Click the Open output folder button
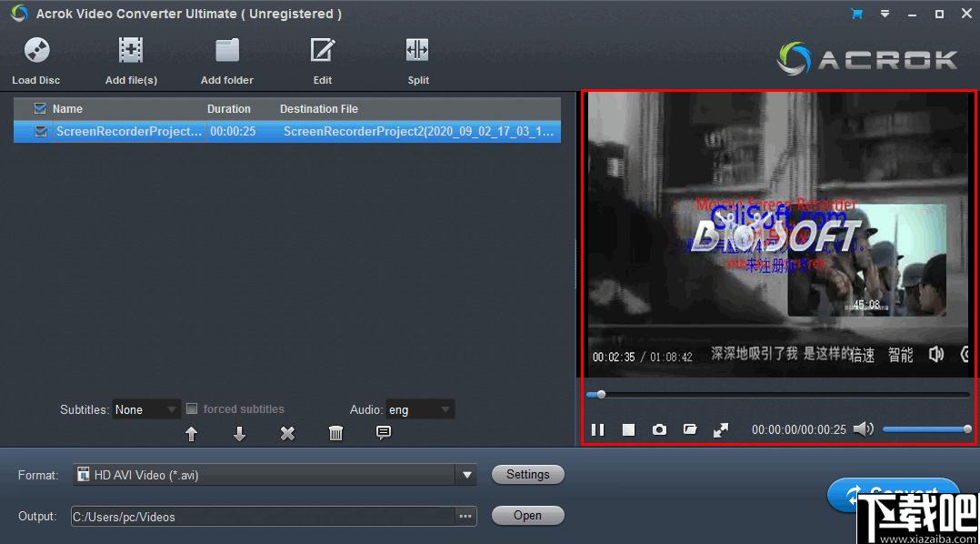The image size is (980, 544). coord(528,516)
